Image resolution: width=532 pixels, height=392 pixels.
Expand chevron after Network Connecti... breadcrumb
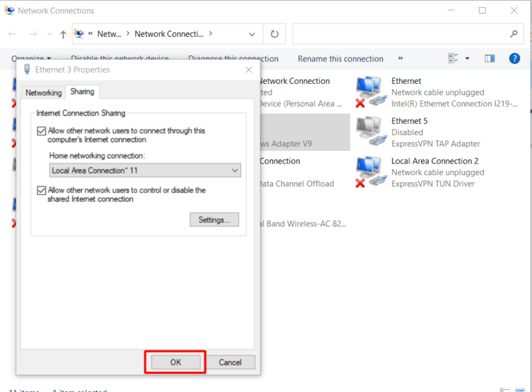pyautogui.click(x=211, y=33)
